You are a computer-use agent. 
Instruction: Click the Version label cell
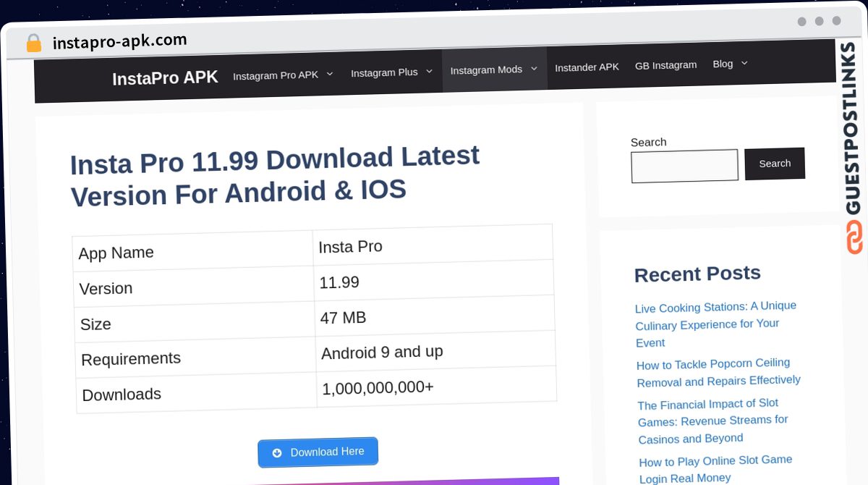[195, 287]
